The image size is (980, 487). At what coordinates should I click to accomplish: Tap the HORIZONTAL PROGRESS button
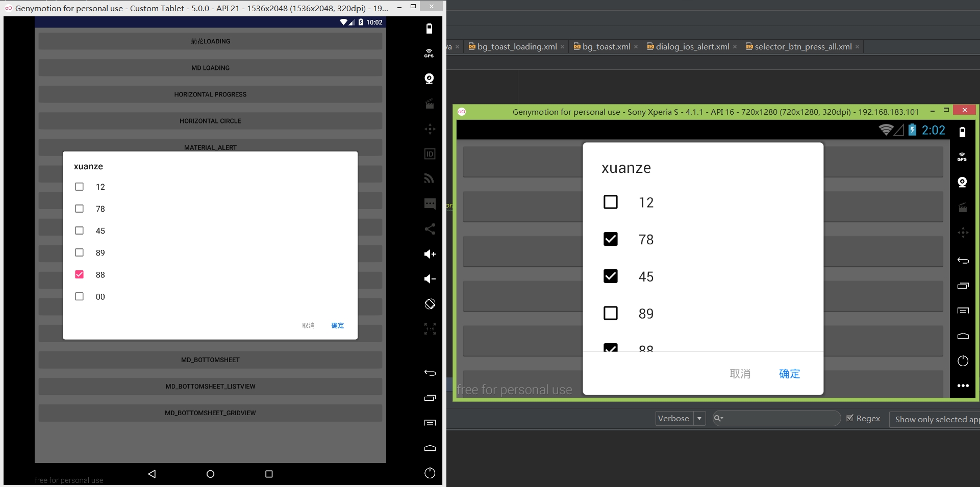(210, 94)
